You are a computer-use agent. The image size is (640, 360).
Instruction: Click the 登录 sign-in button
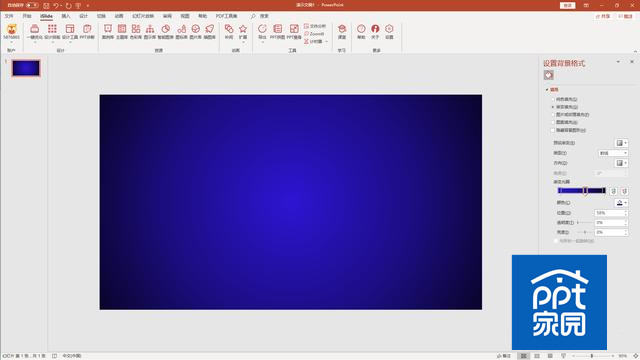coord(568,5)
